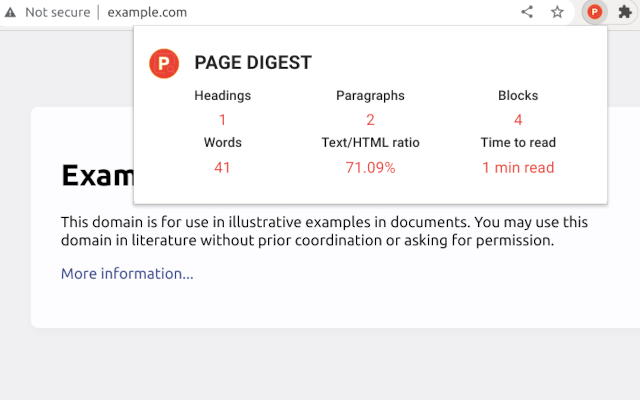Click the Example Domain page heading
Image resolution: width=640 pixels, height=400 pixels.
[x=97, y=176]
